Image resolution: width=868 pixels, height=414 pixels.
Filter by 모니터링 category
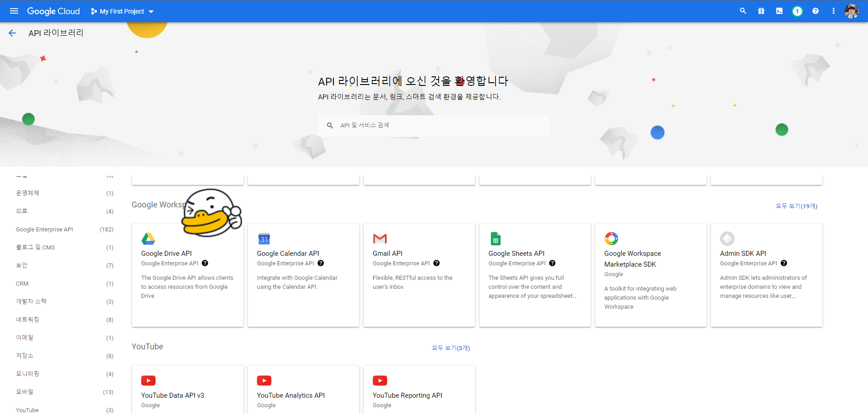click(x=65, y=374)
